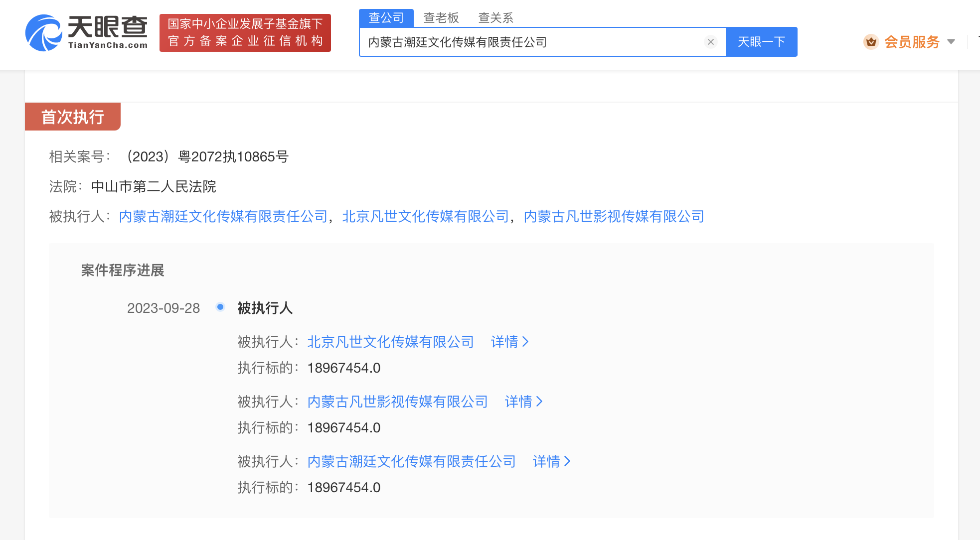980x540 pixels.
Task: Open 内蒙古潮廷文化传媒有限责任公司 link in case progress
Action: coord(412,461)
